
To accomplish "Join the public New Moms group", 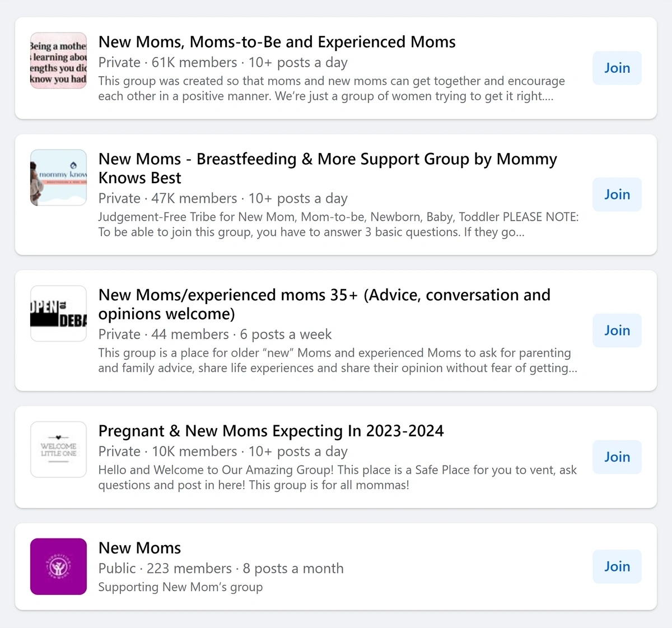I will point(617,566).
